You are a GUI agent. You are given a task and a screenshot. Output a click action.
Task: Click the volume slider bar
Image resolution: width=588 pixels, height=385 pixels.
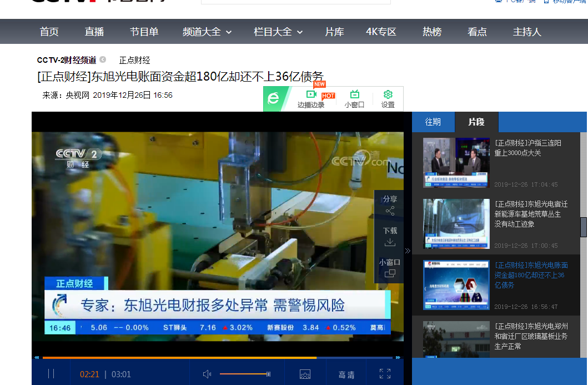point(245,374)
